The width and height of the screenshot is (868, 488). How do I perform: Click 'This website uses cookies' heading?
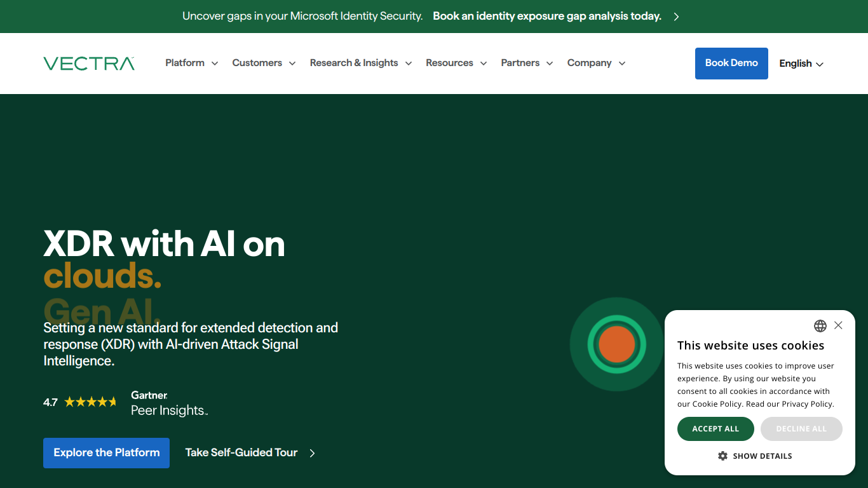click(x=750, y=346)
